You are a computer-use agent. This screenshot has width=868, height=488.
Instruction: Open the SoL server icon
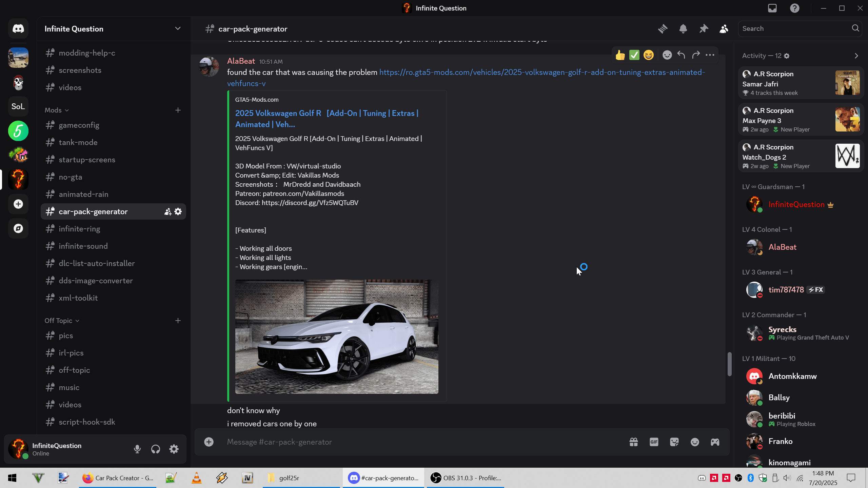(18, 106)
